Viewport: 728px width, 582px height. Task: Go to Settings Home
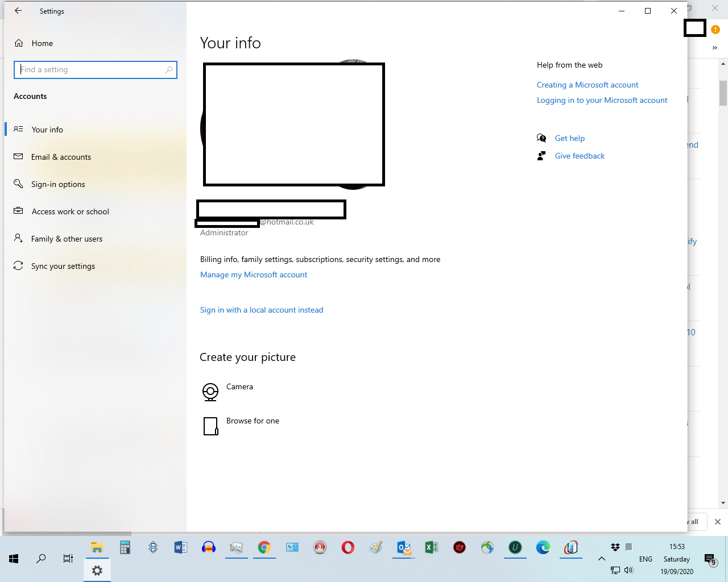34,43
